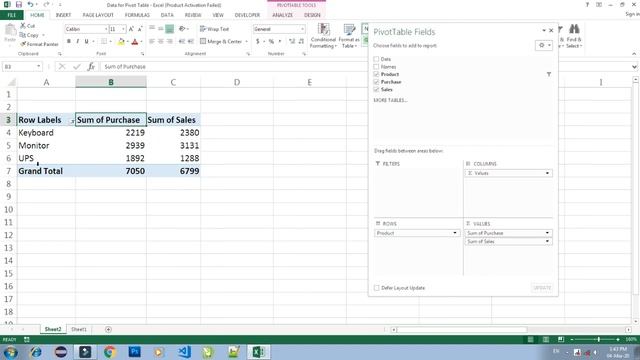Screen dimensions: 640x360
Task: Click the Decrease Indent icon
Action: 182,41
